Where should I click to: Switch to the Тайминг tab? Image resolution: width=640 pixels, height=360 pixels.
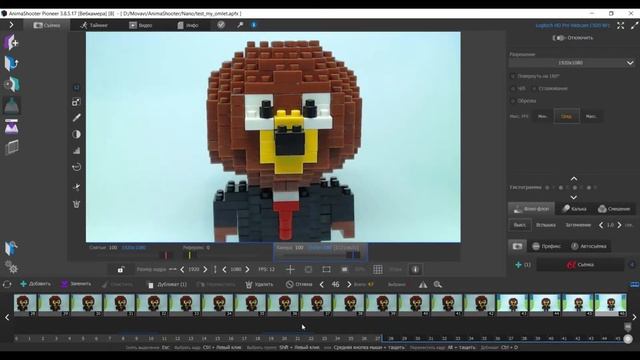(94, 25)
